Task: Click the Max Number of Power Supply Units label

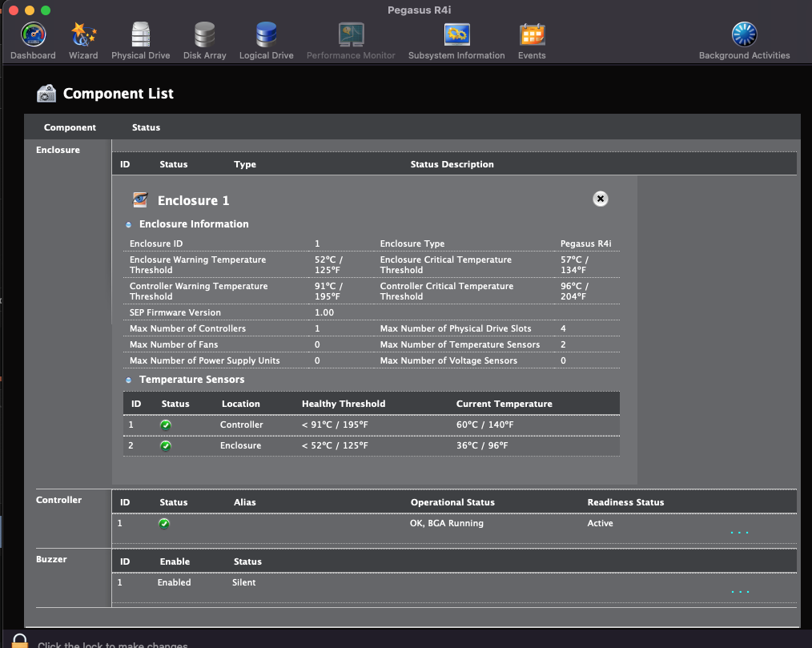Action: [x=204, y=360]
